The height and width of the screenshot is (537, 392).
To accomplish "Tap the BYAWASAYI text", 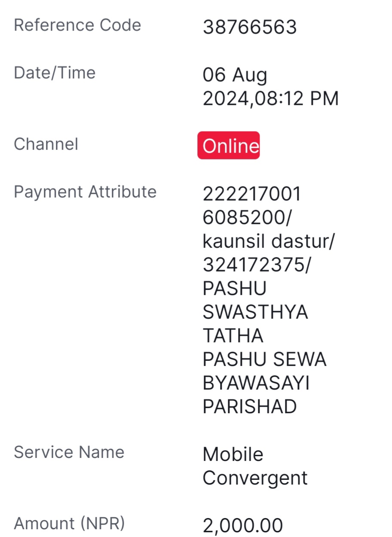I will click(x=256, y=383).
